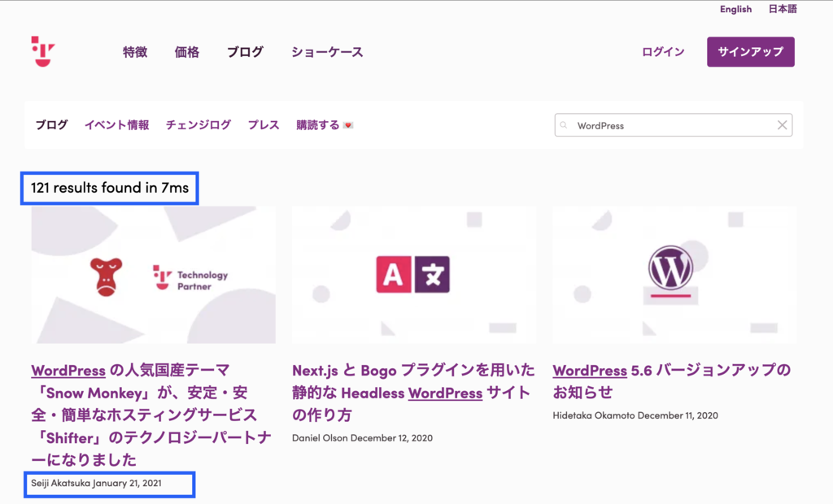The height and width of the screenshot is (504, 833).
Task: Click 'Daniel Olson December 12, 2020' byline
Action: (x=362, y=438)
